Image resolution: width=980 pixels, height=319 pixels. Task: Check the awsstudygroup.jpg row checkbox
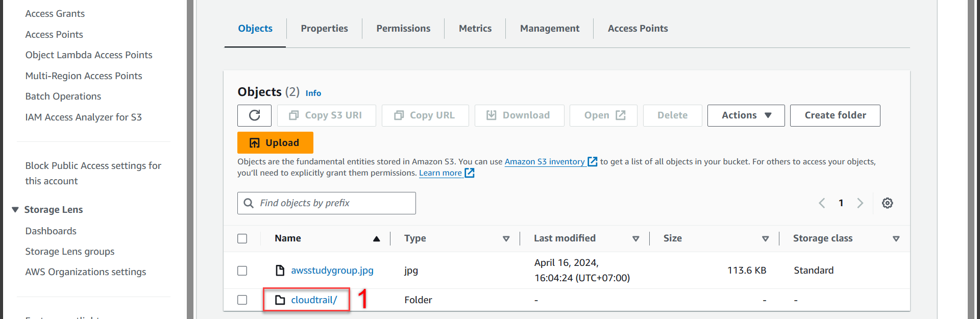click(242, 271)
